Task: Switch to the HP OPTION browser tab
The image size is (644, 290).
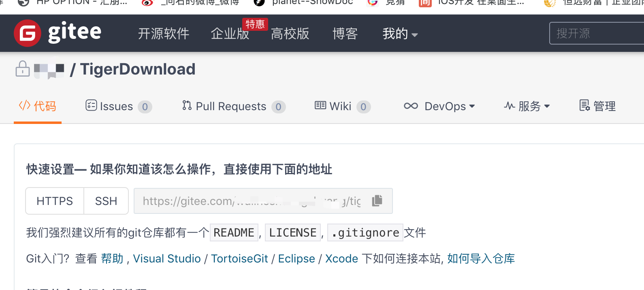Action: [73, 3]
